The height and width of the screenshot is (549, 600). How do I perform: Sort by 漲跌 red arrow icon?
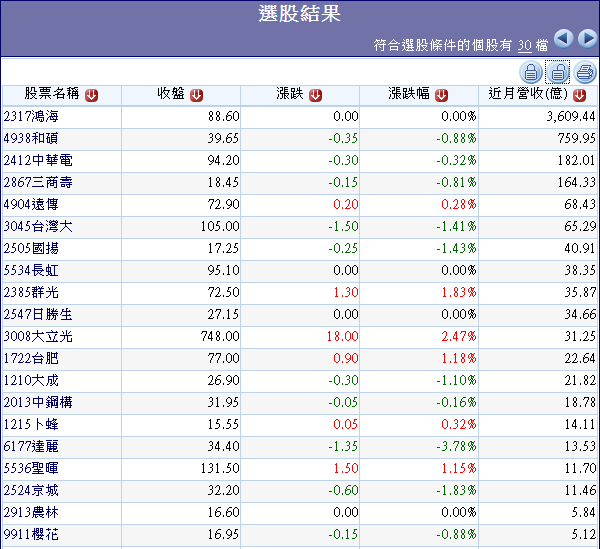(x=316, y=95)
